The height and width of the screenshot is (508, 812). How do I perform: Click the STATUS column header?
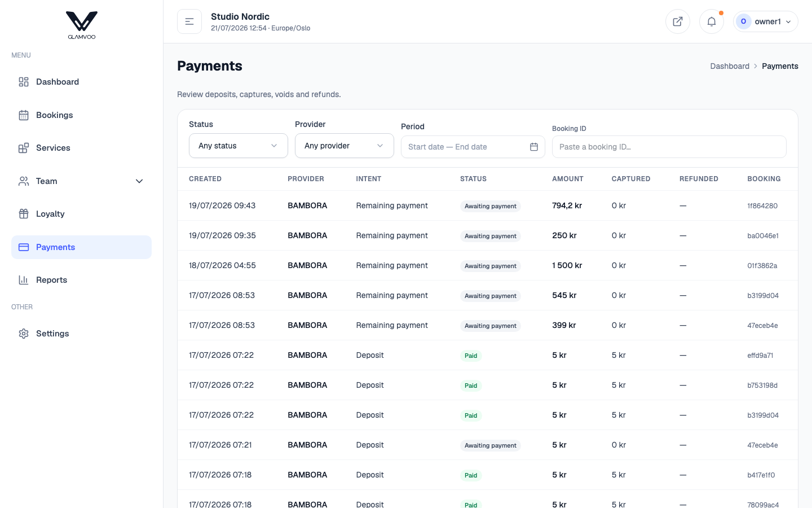(473, 179)
